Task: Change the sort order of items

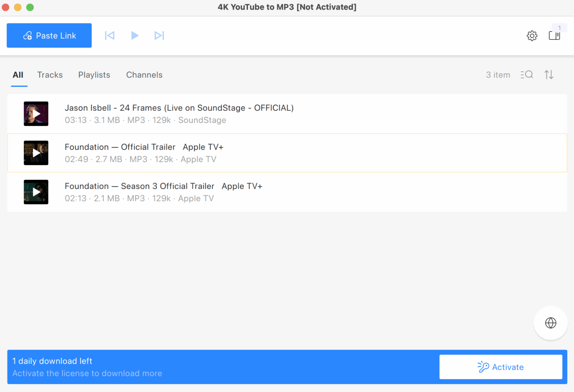Action: (x=549, y=75)
